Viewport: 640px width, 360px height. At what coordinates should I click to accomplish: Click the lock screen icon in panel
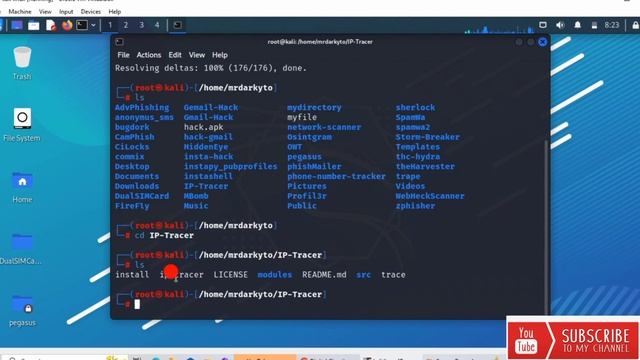point(636,25)
